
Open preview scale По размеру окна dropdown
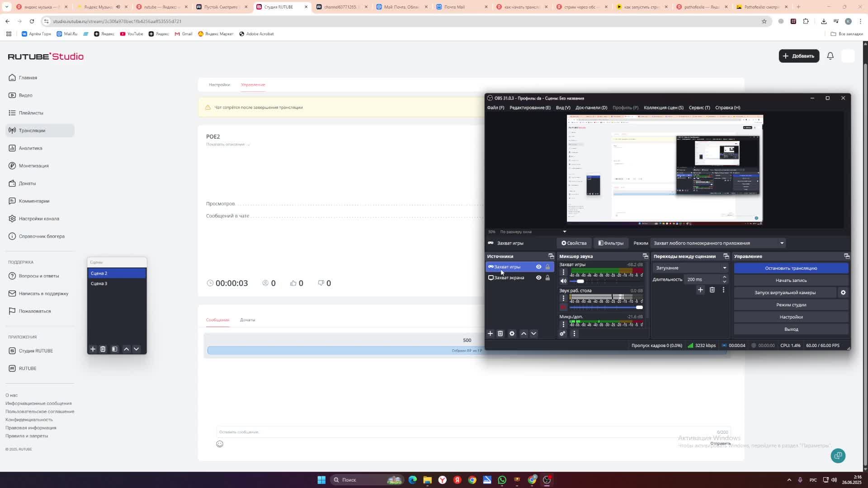pos(533,232)
